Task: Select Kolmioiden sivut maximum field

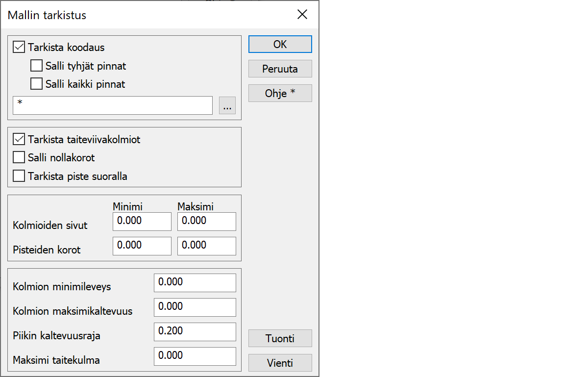Action: tap(206, 221)
